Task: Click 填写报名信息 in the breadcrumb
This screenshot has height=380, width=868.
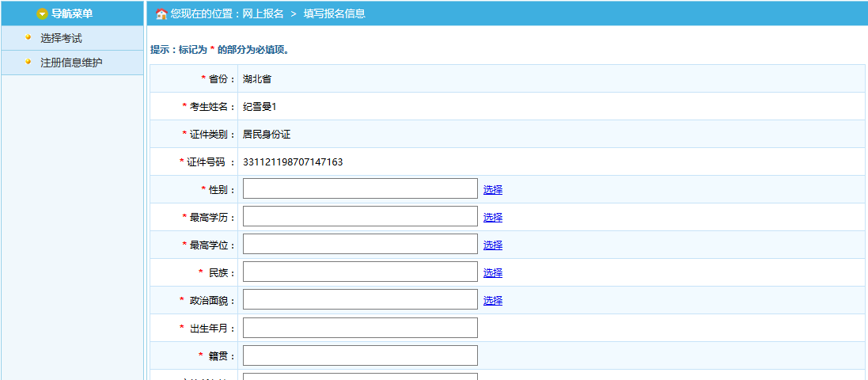Action: (x=334, y=13)
